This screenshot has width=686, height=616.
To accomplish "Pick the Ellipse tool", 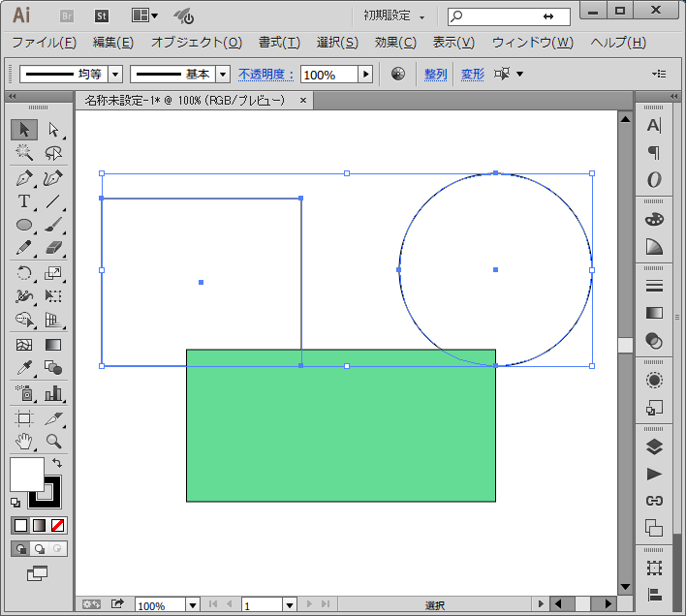I will 24,225.
